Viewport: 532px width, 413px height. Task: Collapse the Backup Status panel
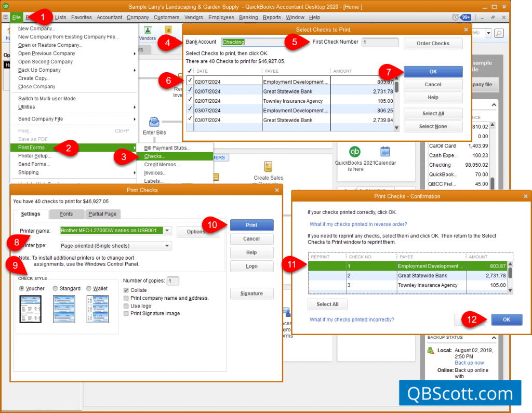pos(494,338)
